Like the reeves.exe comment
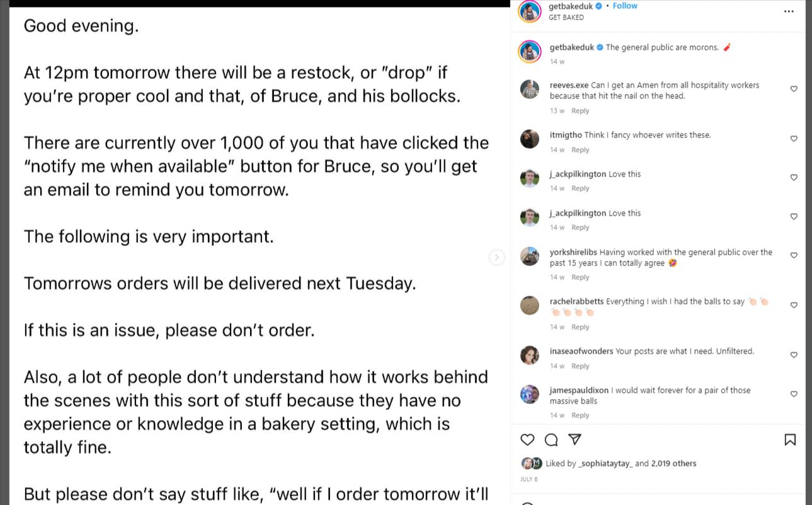The width and height of the screenshot is (812, 505). (x=794, y=89)
